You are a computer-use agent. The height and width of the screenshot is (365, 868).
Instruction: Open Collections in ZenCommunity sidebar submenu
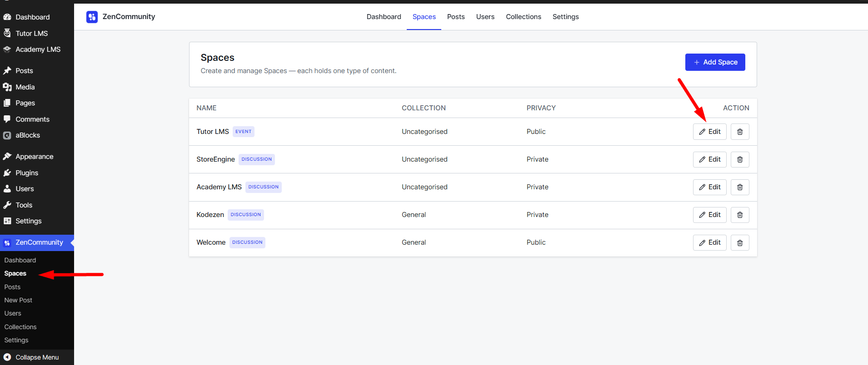pos(20,327)
